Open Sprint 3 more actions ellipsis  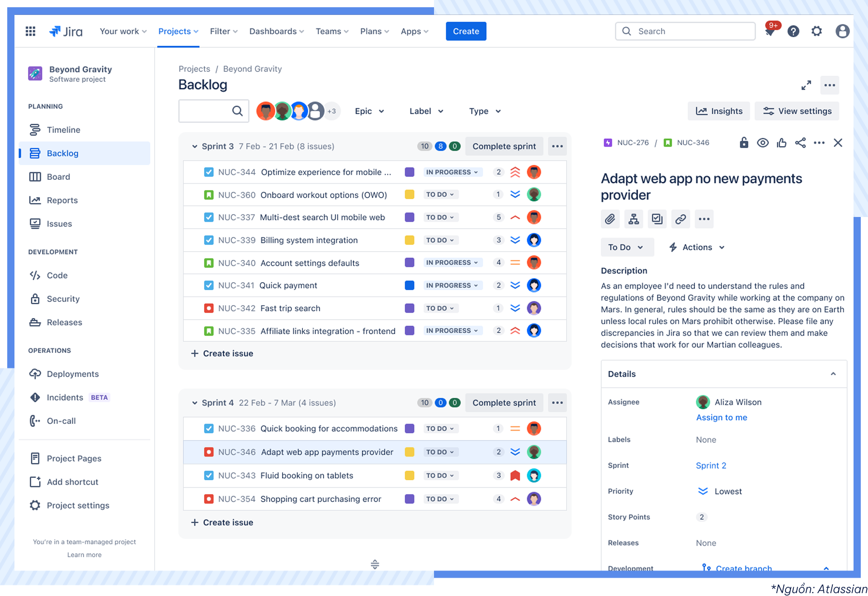(557, 146)
